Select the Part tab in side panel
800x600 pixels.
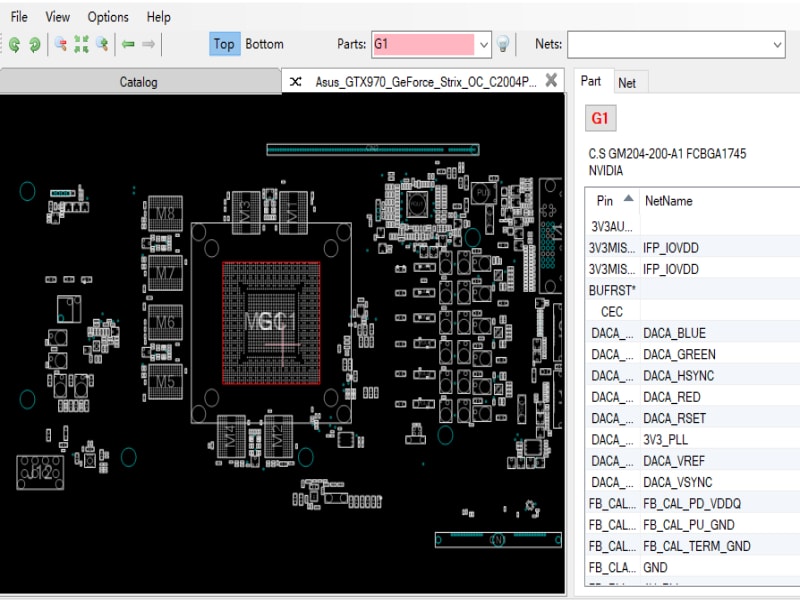coord(591,81)
